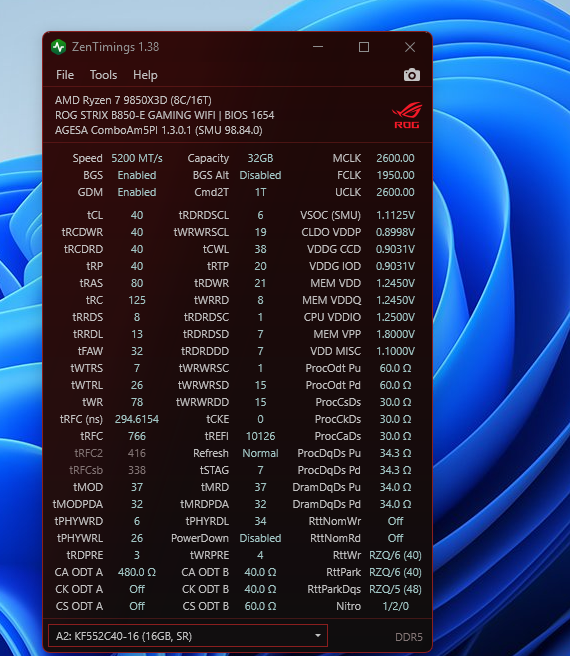This screenshot has width=570, height=656.
Task: Click the BGS Alt value Disabled
Action: coord(260,175)
